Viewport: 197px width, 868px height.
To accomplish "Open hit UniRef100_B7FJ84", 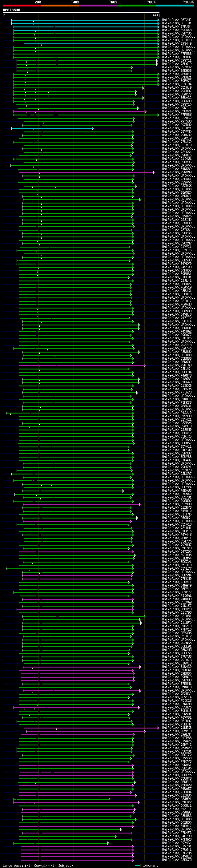I will point(177,26).
